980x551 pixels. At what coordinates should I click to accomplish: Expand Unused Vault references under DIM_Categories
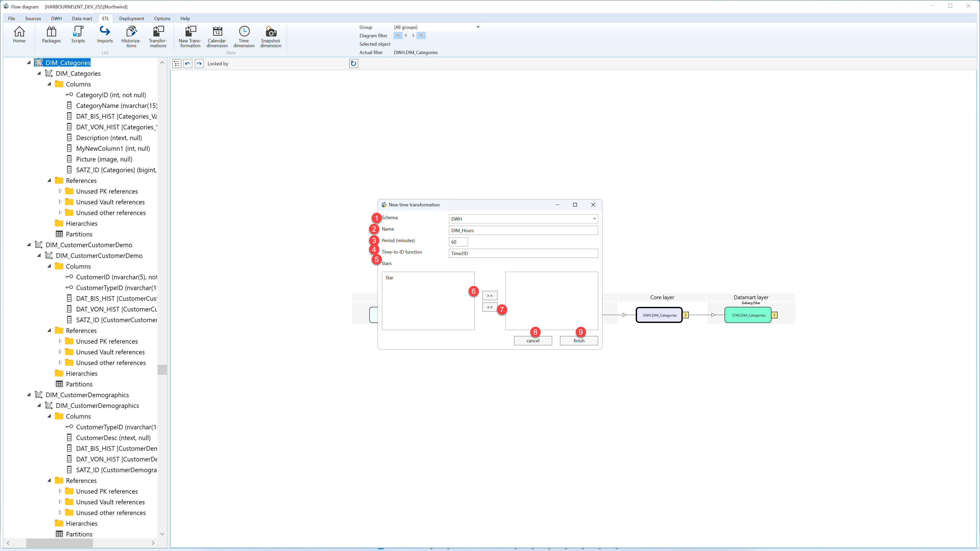(60, 202)
